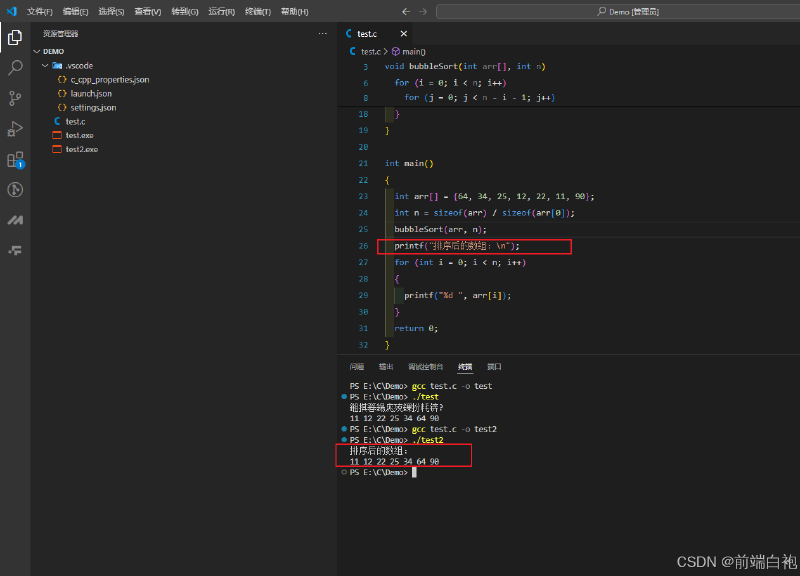Open the Explorer view in activity bar

click(x=15, y=37)
